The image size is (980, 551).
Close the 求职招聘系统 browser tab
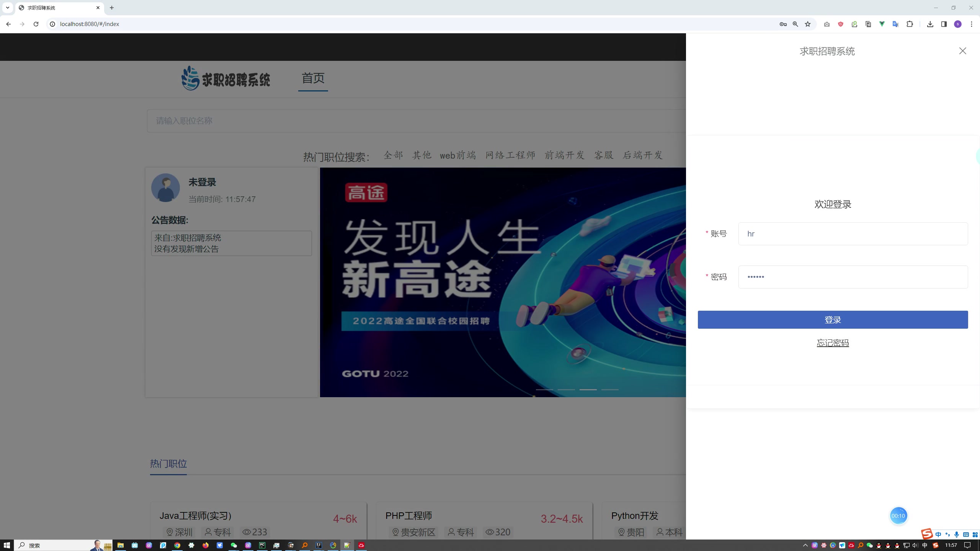(x=98, y=8)
